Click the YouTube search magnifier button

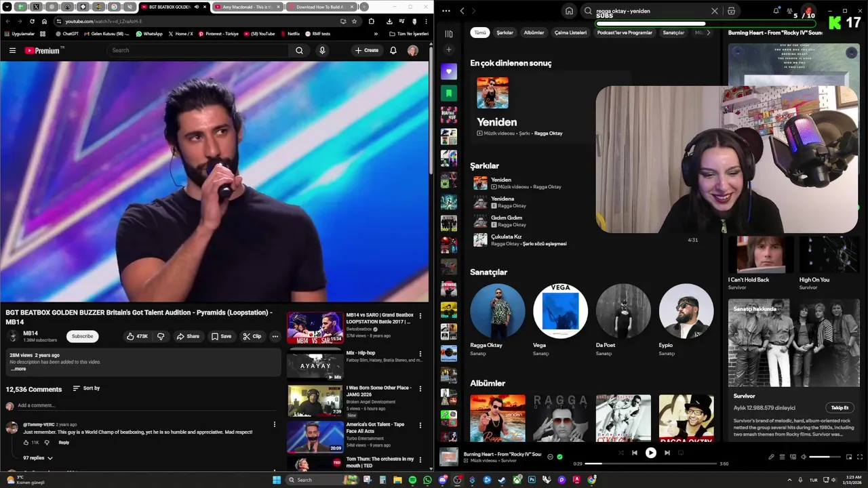[x=299, y=50]
